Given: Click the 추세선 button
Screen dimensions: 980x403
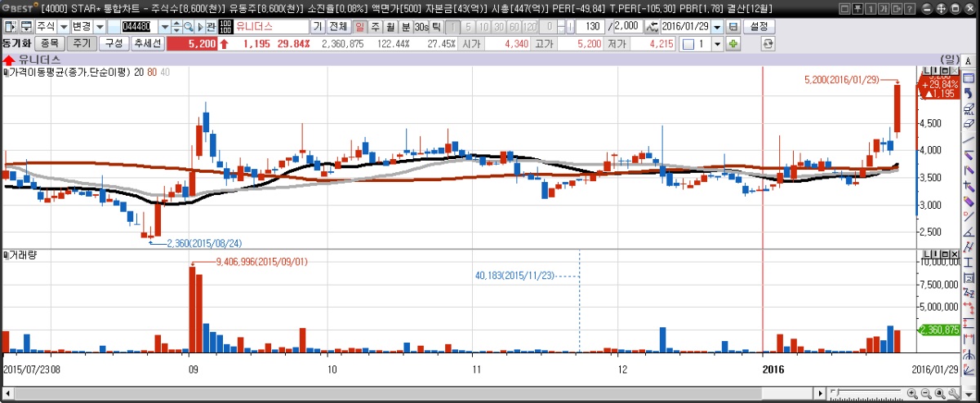Looking at the screenshot, I should click(x=147, y=43).
